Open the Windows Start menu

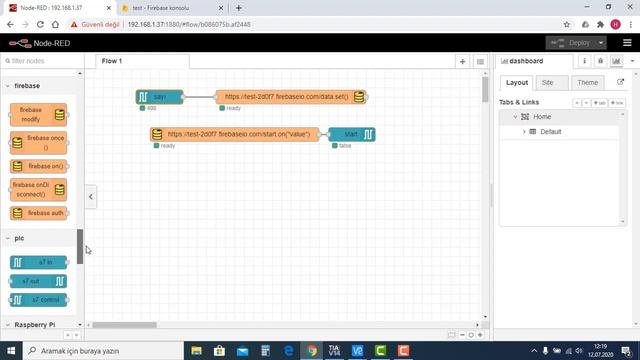click(11, 351)
